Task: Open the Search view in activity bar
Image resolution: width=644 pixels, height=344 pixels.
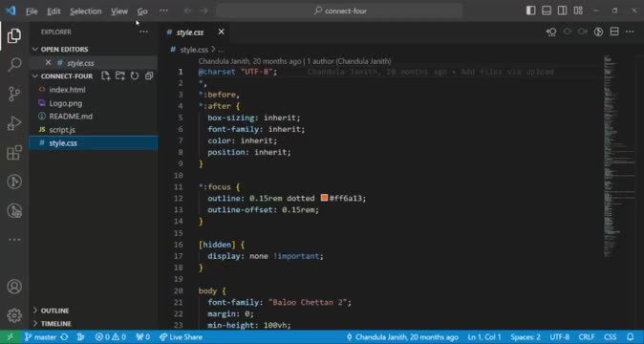Action: coord(14,64)
